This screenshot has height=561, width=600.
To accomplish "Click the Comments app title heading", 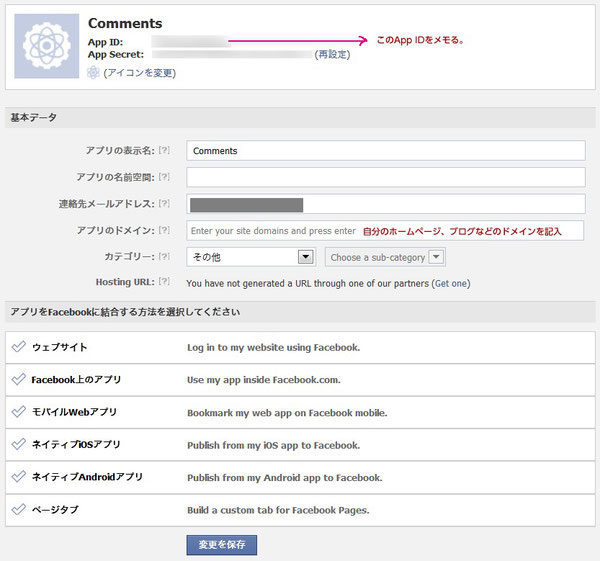I will tap(125, 23).
